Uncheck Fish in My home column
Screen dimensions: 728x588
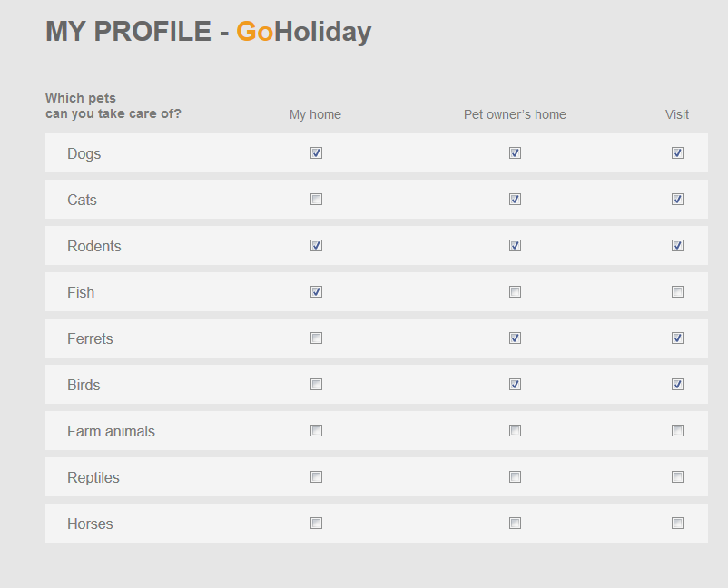tap(316, 292)
